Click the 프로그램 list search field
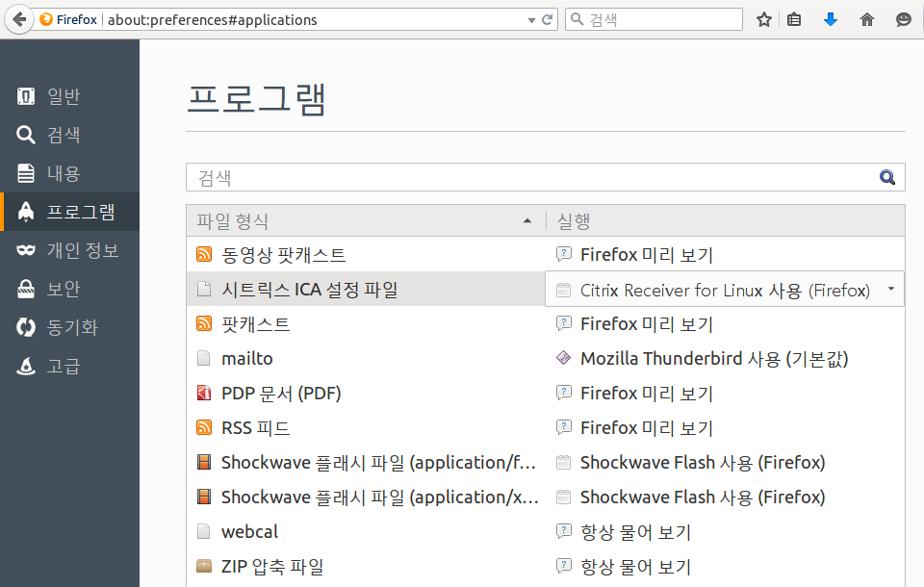The width and height of the screenshot is (924, 587). (529, 177)
